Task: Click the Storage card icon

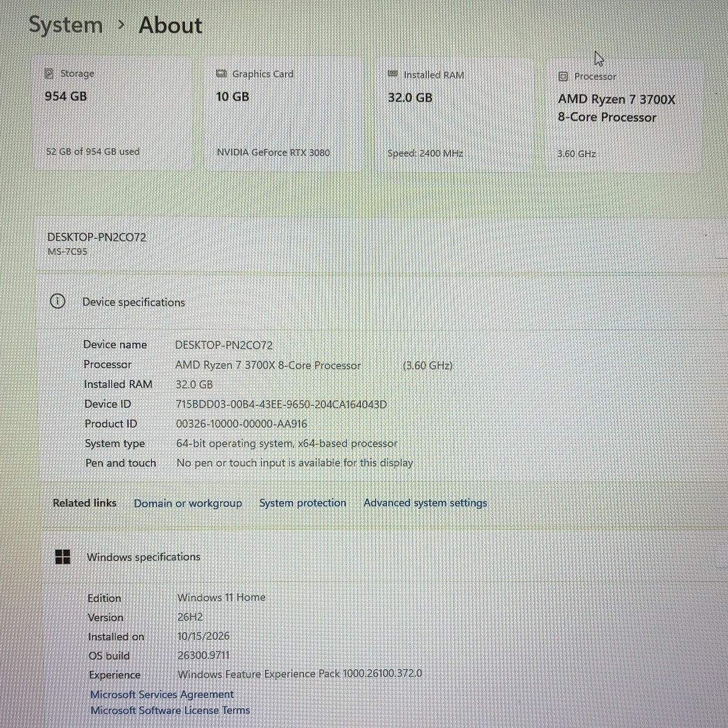Action: pos(49,73)
